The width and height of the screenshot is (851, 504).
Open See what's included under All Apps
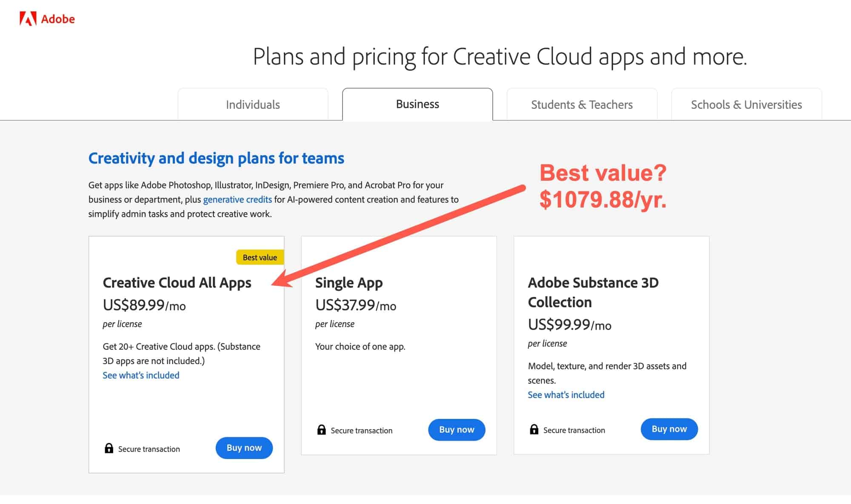point(141,375)
